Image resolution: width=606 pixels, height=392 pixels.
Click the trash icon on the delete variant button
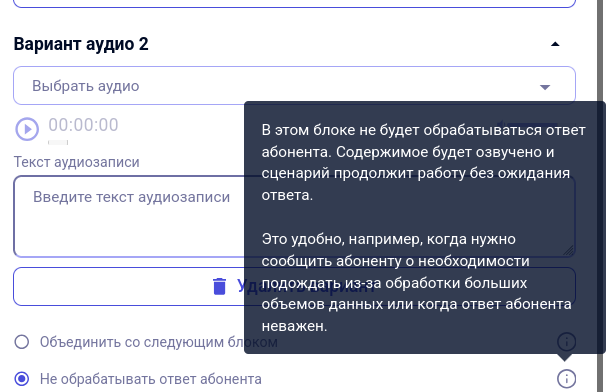click(x=220, y=286)
